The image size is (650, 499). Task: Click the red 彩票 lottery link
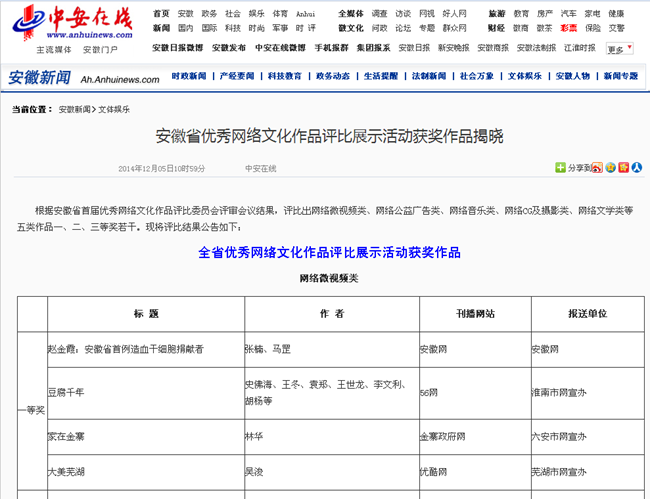tap(569, 28)
